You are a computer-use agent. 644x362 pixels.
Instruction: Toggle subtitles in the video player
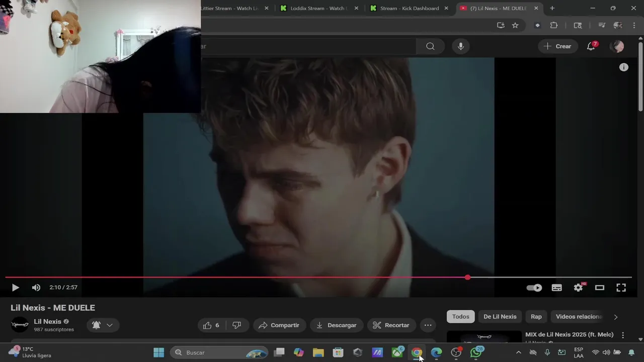point(557,288)
